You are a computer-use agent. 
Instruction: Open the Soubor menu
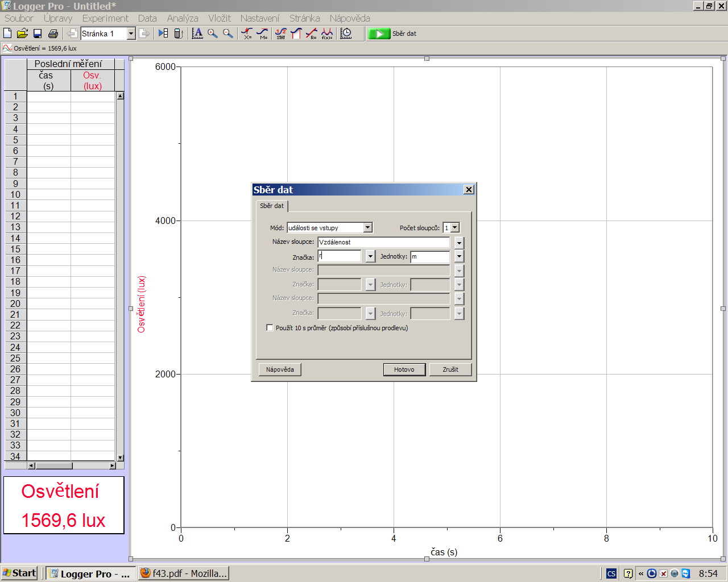(x=19, y=18)
